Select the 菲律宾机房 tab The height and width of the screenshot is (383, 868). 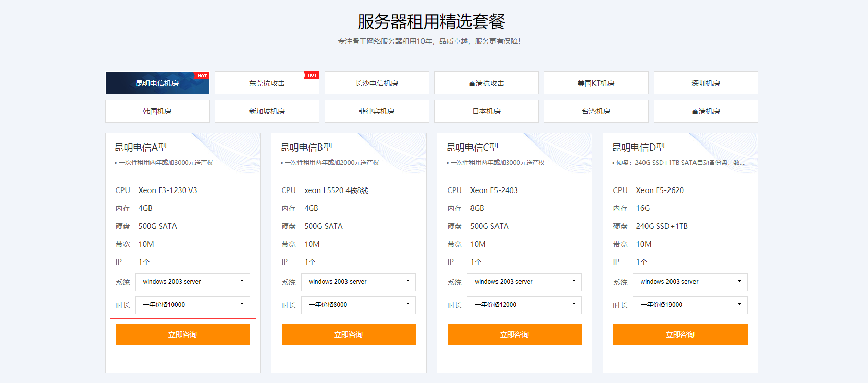click(377, 111)
